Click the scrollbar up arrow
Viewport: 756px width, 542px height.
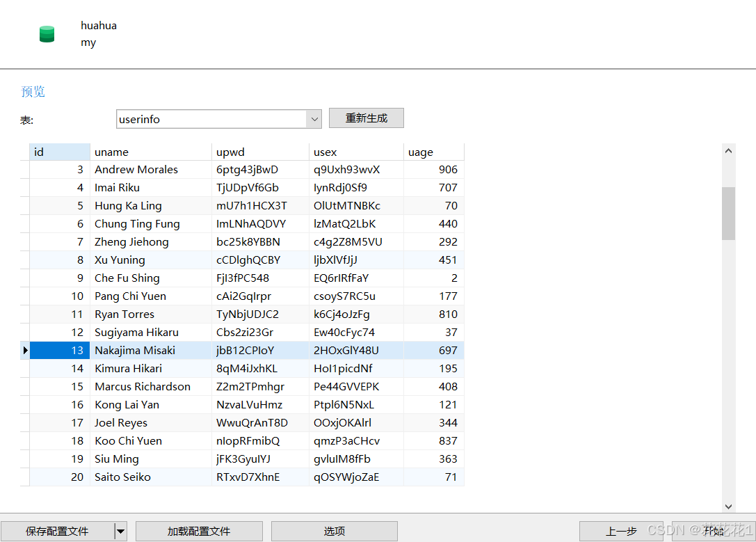click(728, 151)
